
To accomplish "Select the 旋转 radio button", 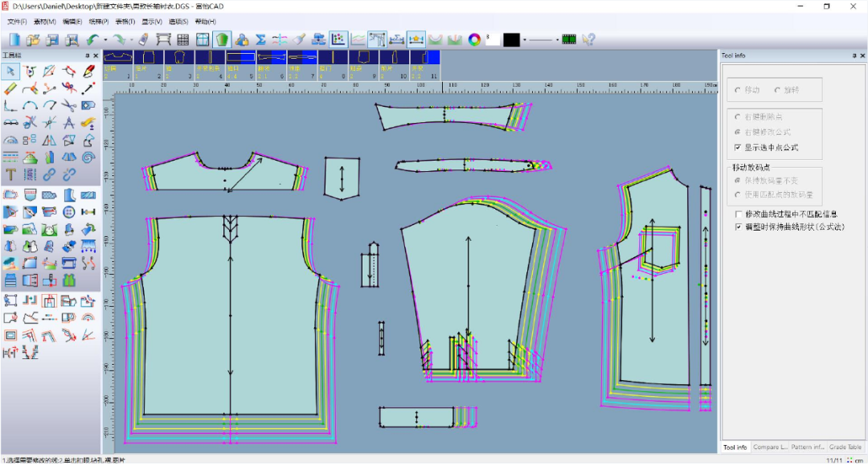I will (x=777, y=90).
